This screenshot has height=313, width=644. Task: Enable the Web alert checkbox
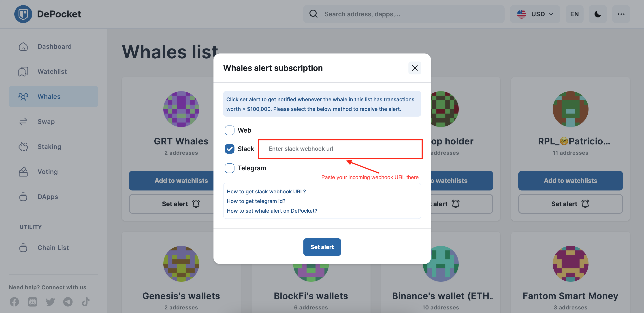[229, 130]
